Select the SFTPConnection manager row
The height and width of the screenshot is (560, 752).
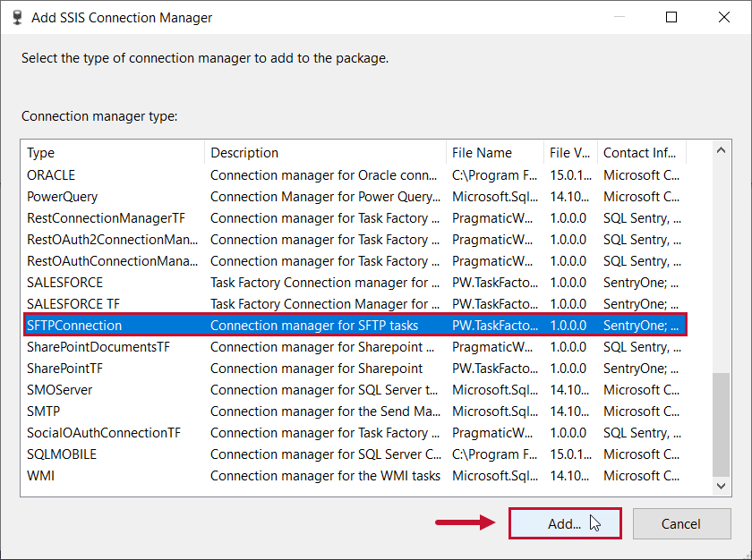(107, 325)
